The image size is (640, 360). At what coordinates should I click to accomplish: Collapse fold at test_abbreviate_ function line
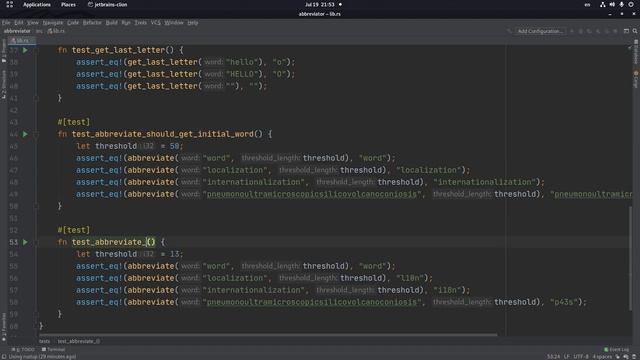pos(36,242)
